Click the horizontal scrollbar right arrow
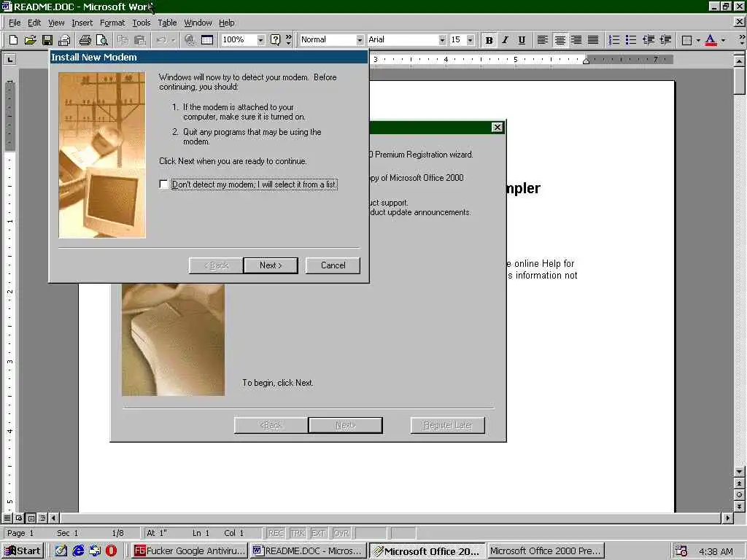747x560 pixels. [x=727, y=518]
